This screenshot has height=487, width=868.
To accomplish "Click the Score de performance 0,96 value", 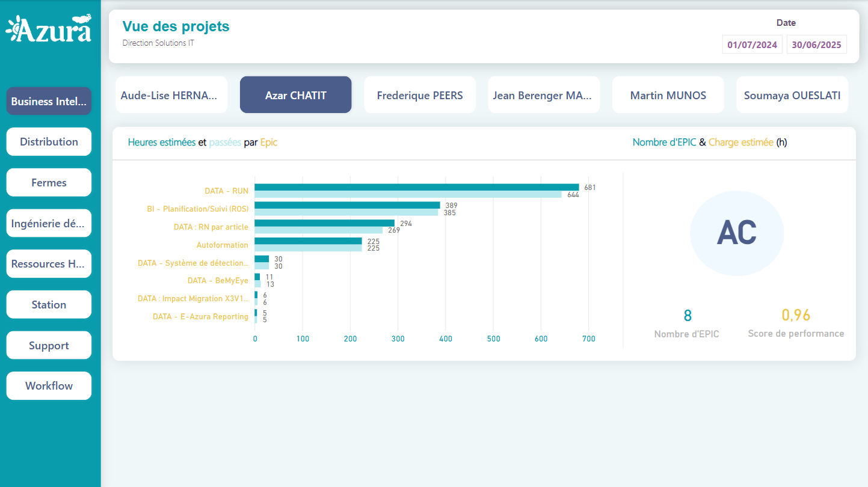I will pyautogui.click(x=796, y=315).
